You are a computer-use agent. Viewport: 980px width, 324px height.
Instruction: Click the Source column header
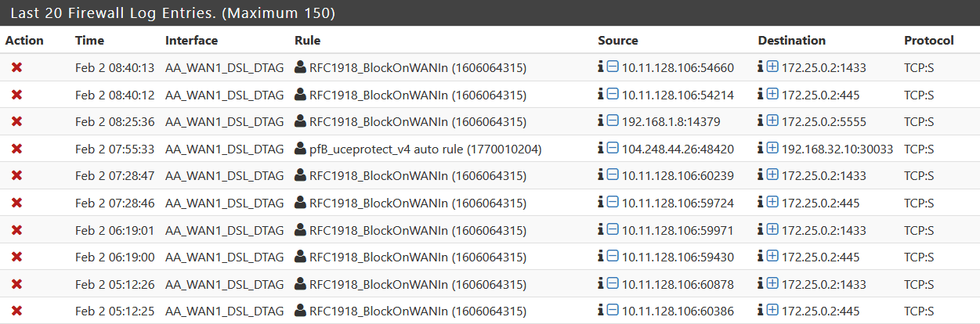(617, 41)
